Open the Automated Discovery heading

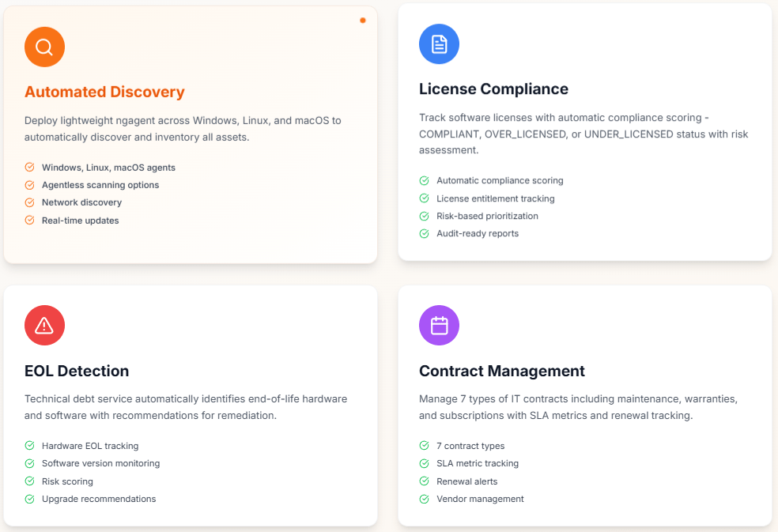click(x=104, y=92)
